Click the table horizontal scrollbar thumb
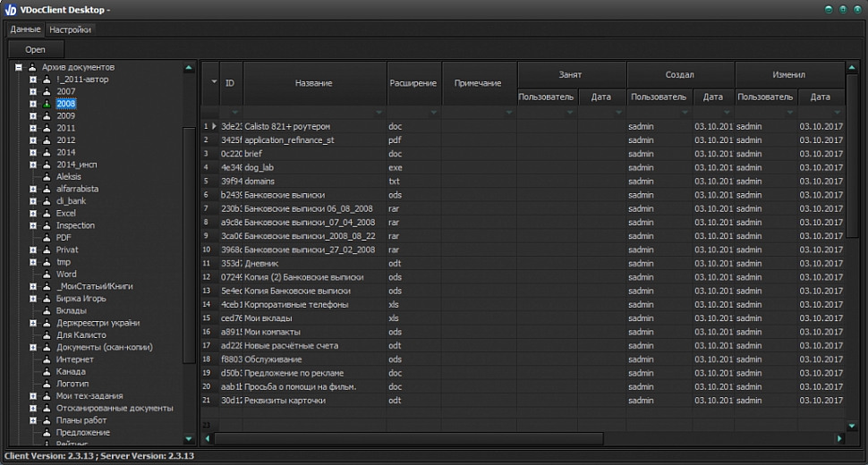 pyautogui.click(x=409, y=438)
